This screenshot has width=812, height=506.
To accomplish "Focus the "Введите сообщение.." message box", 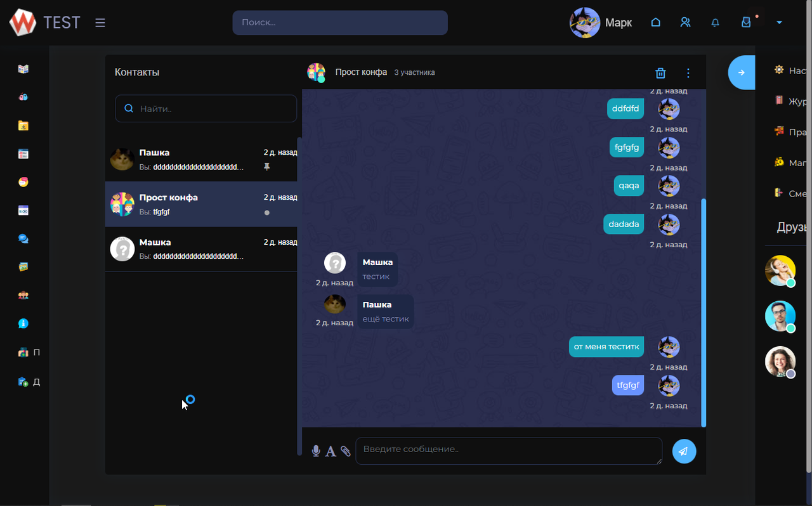I will pos(509,451).
